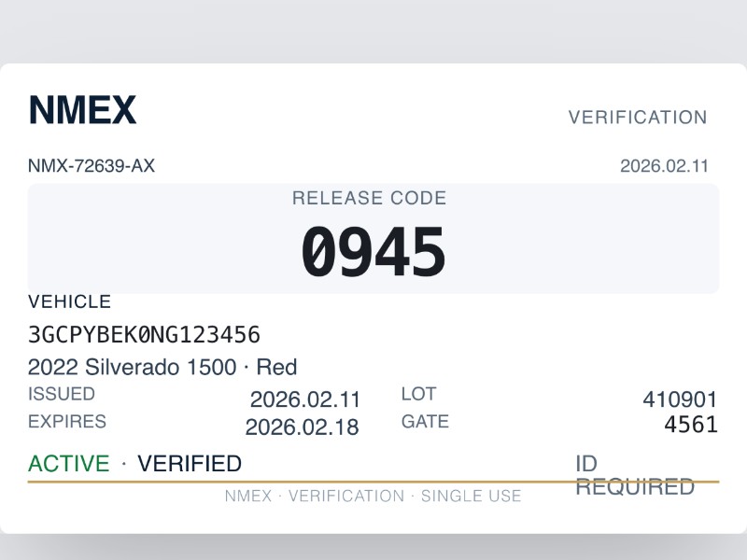Select the gate number 4561
The image size is (747, 560).
(690, 425)
